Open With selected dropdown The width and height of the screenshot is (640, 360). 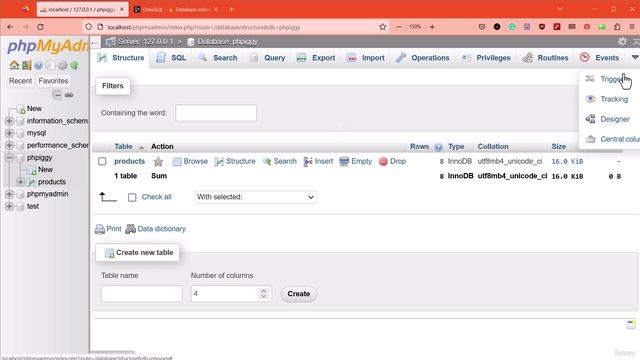click(256, 197)
